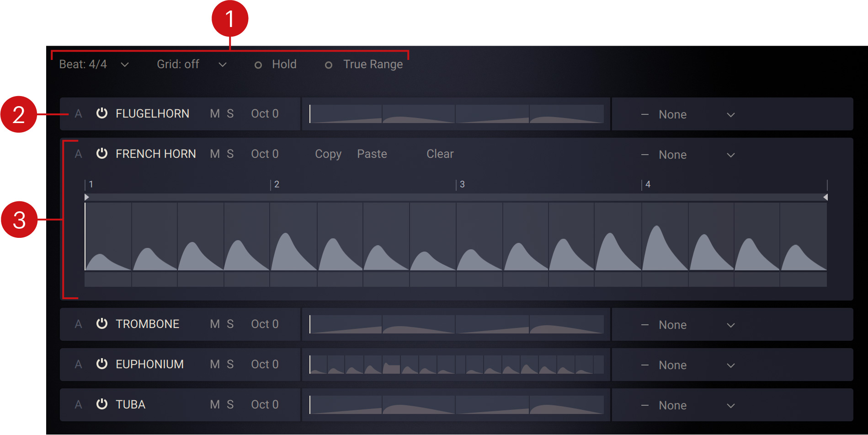This screenshot has height=435, width=868.
Task: Paste into the French Horn pattern
Action: pos(372,154)
